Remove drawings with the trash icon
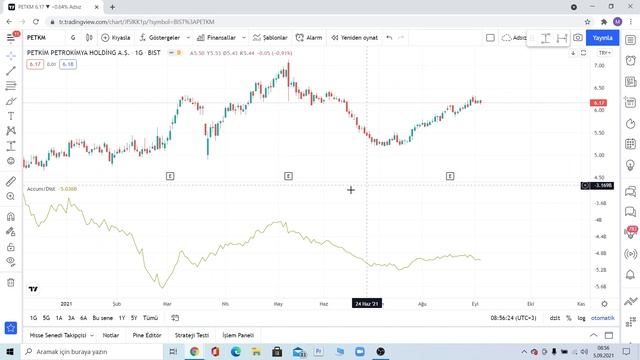Screen dimensions: 640x360 11,282
